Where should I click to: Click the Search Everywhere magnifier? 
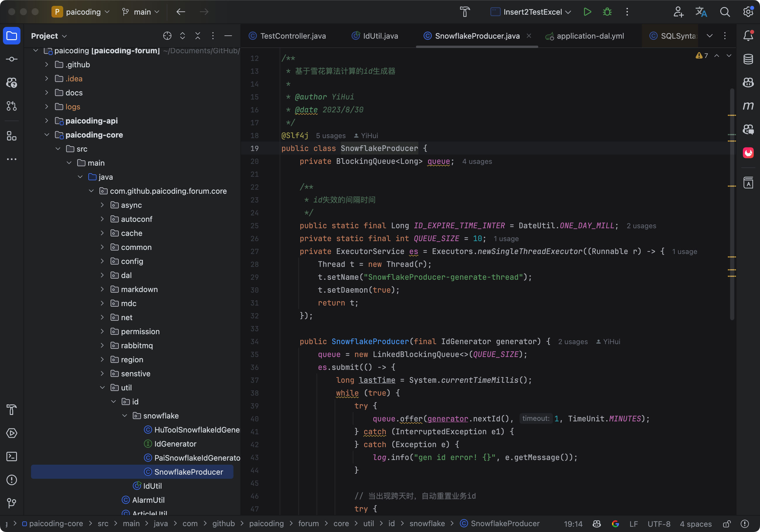tap(725, 12)
